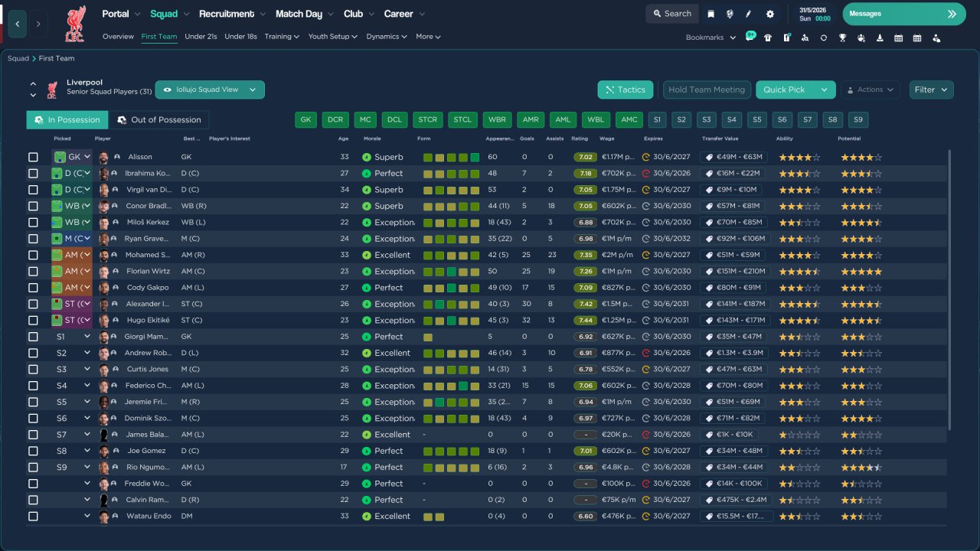
Task: Tick the checkbox for Florian Wirtz
Action: coord(33,271)
